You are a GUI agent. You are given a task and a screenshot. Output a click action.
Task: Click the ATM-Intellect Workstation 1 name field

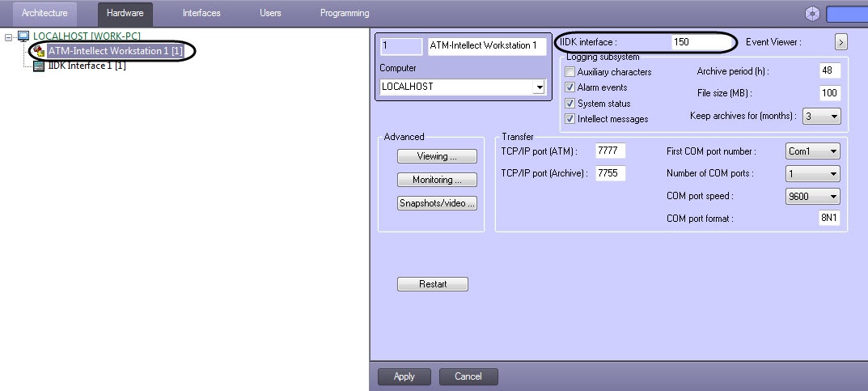[487, 46]
